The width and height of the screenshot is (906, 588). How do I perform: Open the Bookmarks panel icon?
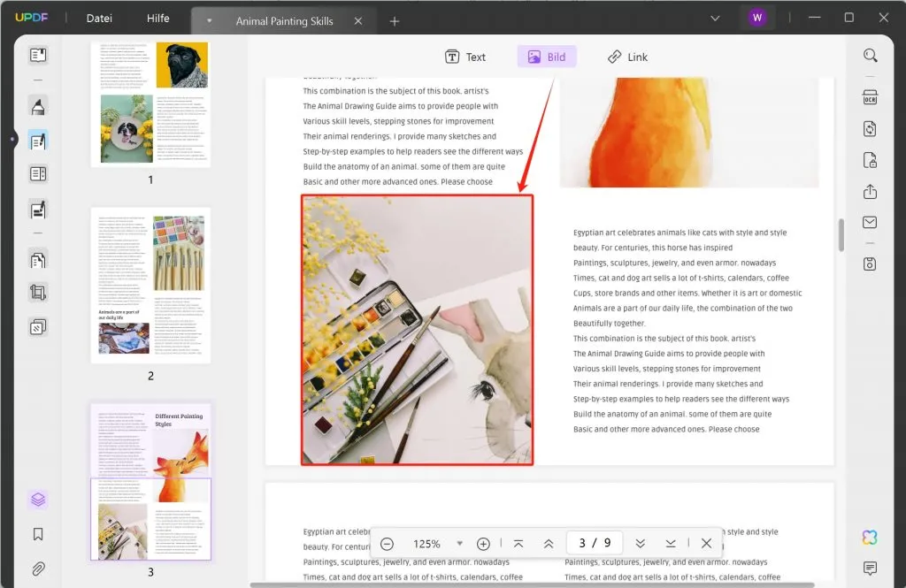[x=38, y=534]
